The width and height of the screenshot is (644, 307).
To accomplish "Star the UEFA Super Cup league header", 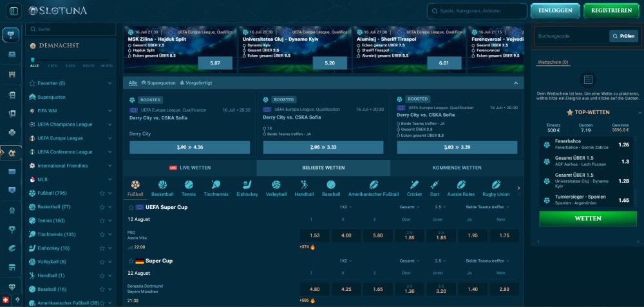I will [131, 208].
